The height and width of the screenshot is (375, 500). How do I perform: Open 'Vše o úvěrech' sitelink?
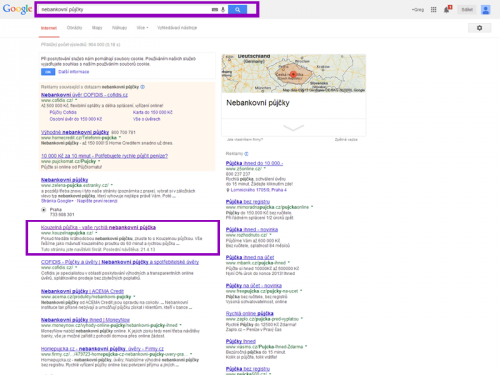point(147,119)
